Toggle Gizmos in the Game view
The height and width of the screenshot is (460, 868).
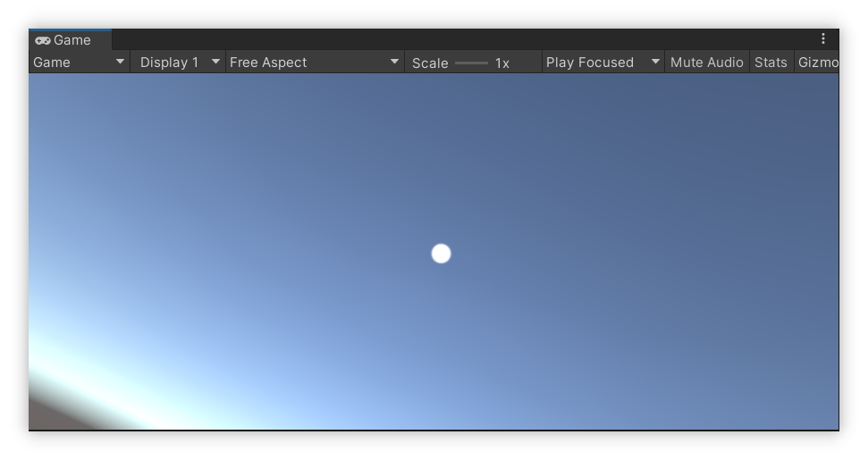tap(817, 63)
